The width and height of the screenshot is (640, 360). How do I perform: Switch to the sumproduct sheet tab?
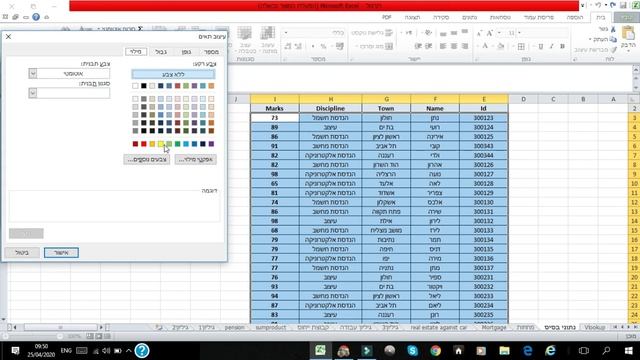tap(271, 327)
